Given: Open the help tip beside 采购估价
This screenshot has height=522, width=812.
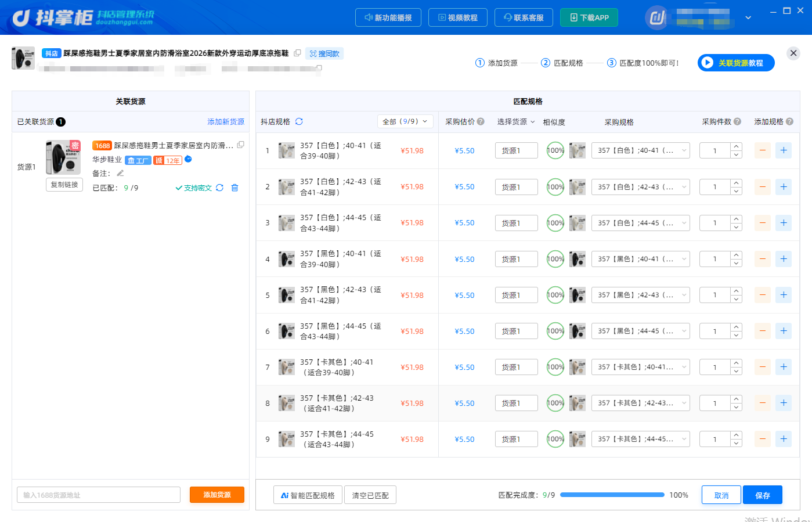Looking at the screenshot, I should coord(480,121).
